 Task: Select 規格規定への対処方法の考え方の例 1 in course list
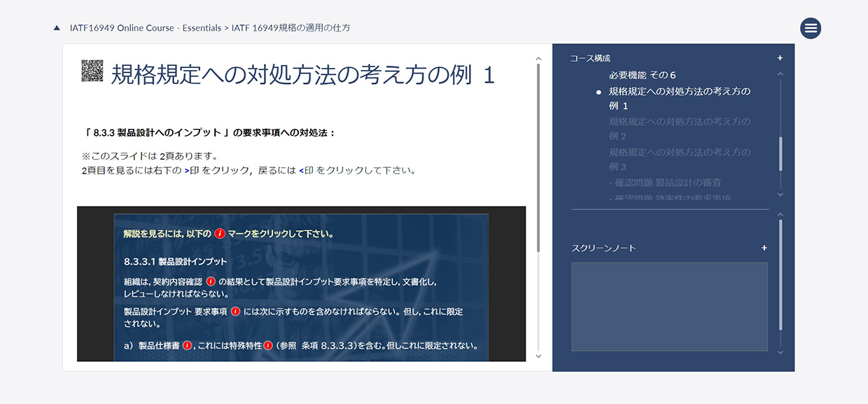click(680, 99)
